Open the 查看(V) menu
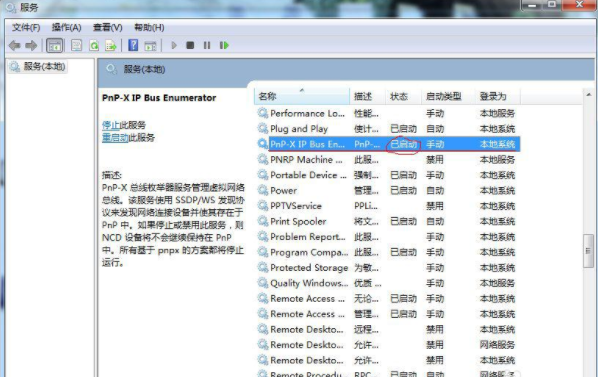The width and height of the screenshot is (598, 377). (x=108, y=27)
